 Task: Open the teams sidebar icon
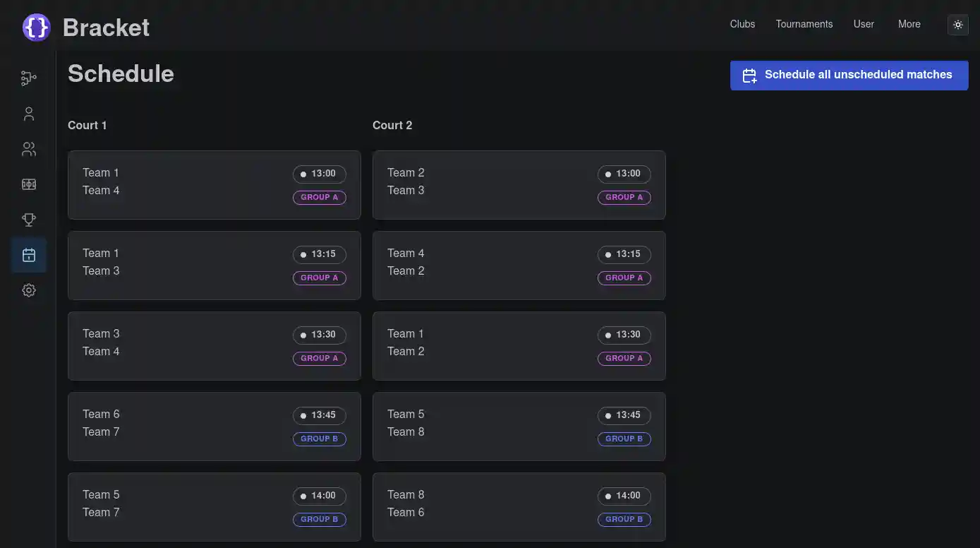point(29,149)
